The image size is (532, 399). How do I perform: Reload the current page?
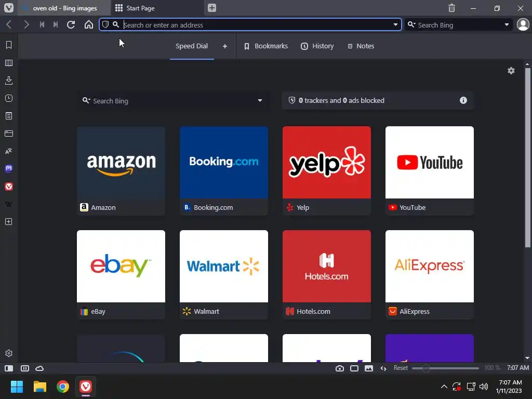point(71,24)
